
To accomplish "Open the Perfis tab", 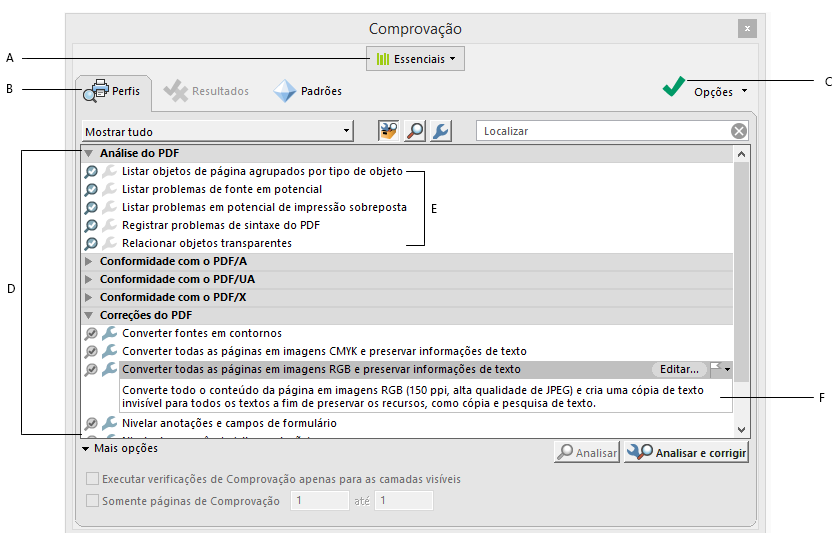I will click(111, 92).
